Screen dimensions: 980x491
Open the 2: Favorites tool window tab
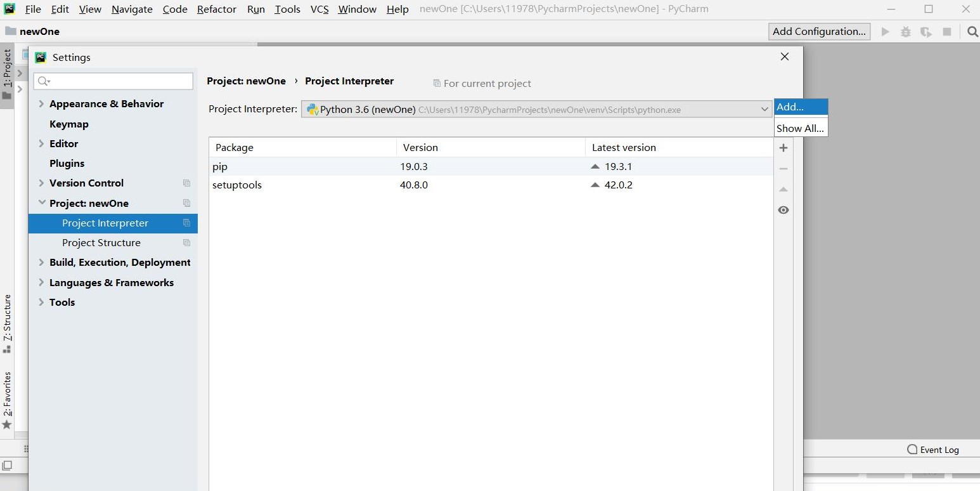pyautogui.click(x=7, y=401)
